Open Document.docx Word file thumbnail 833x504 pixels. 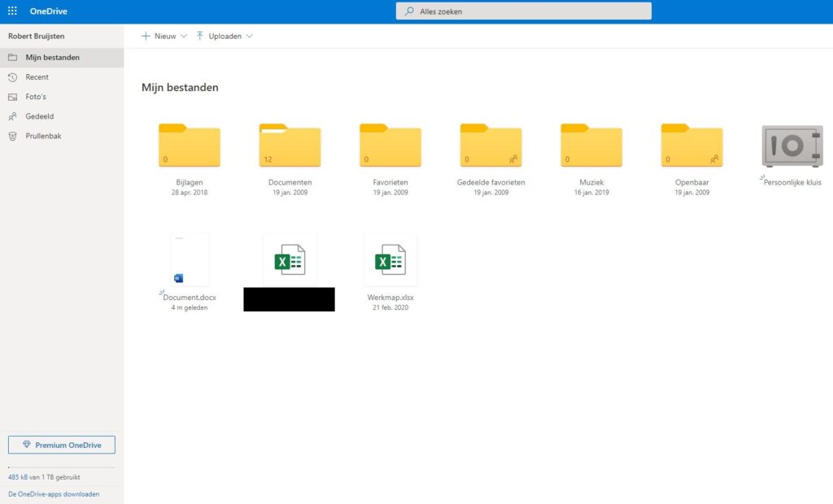click(x=189, y=260)
